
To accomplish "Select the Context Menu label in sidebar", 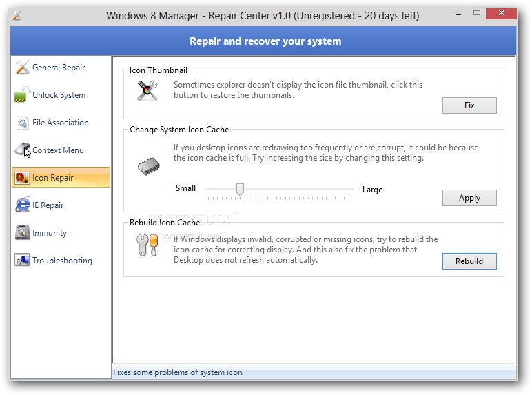I will (x=58, y=150).
